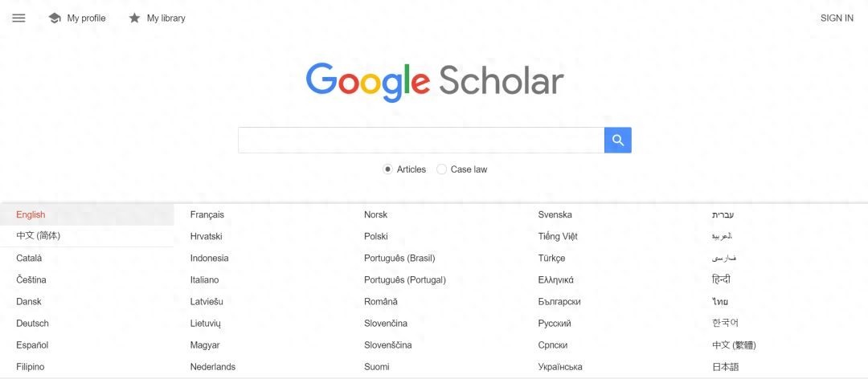Click inside the search text box
Image resolution: width=868 pixels, height=379 pixels.
(x=420, y=140)
